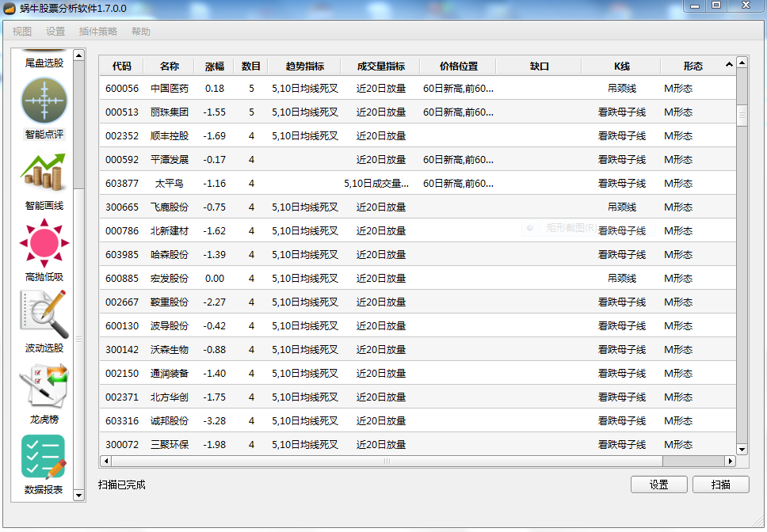Click 看跌母子线 in the 顺丰控股 row
This screenshot has width=767, height=532.
point(622,136)
